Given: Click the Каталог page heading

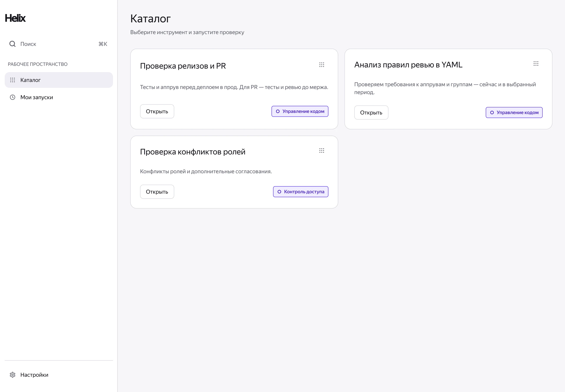Looking at the screenshot, I should point(150,19).
